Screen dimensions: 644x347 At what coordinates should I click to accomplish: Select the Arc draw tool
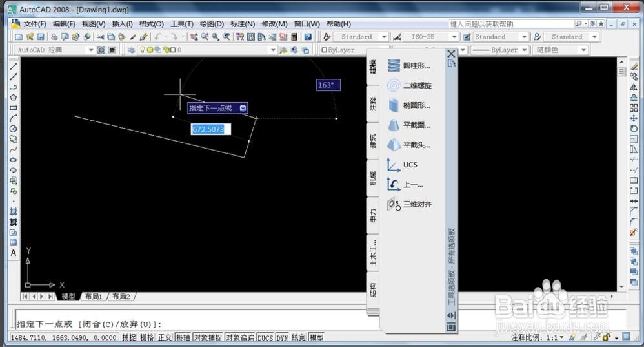(14, 118)
